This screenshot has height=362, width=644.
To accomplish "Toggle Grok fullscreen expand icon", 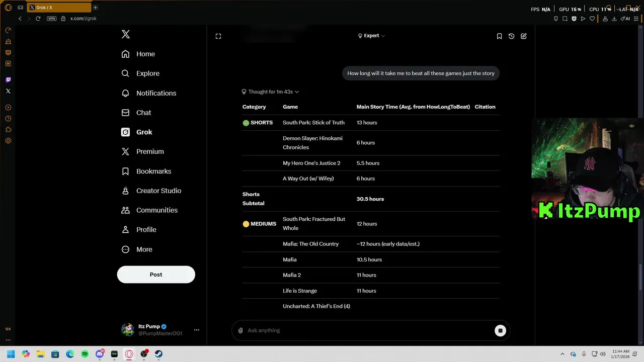I will coord(218,36).
